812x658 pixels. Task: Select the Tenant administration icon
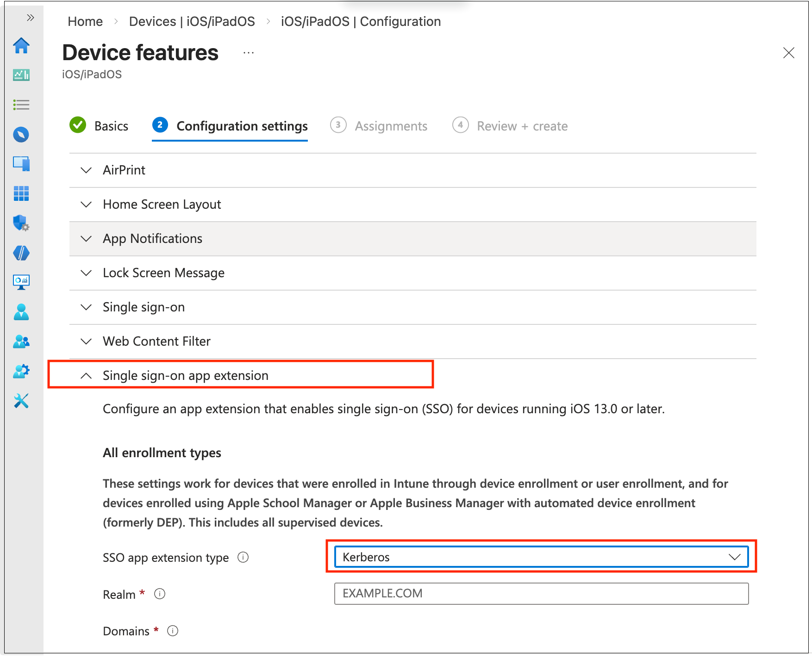pos(21,371)
